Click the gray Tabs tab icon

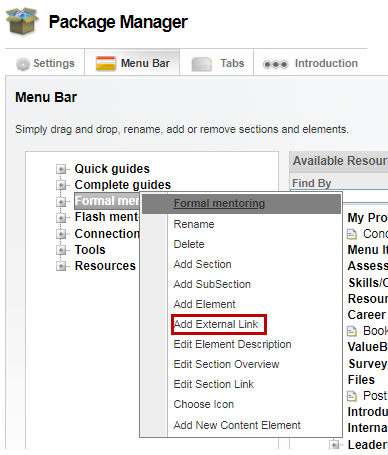pos(201,64)
